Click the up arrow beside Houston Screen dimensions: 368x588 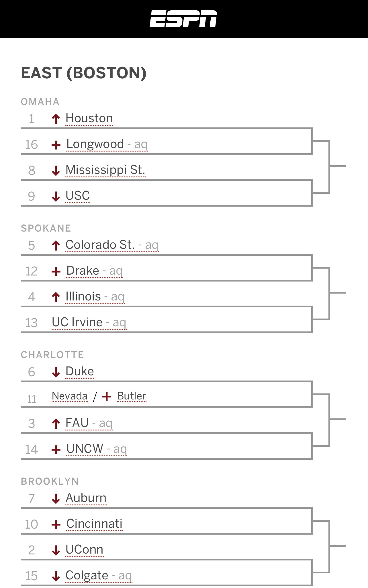click(x=56, y=119)
